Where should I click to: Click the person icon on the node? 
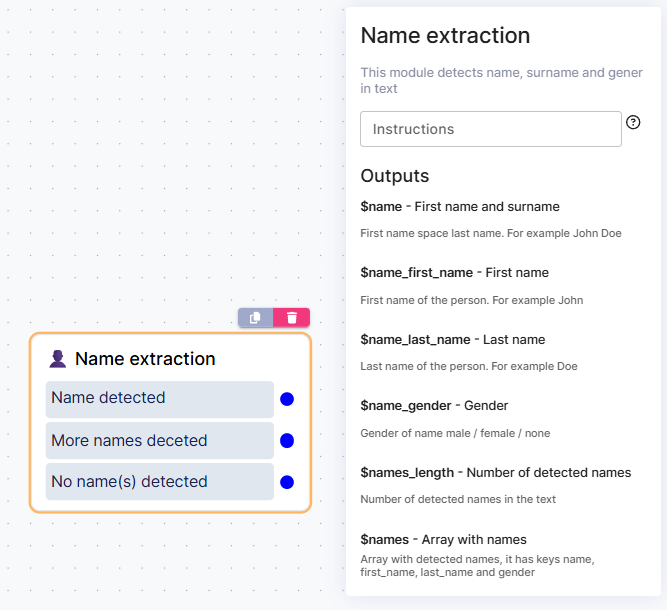(x=58, y=359)
